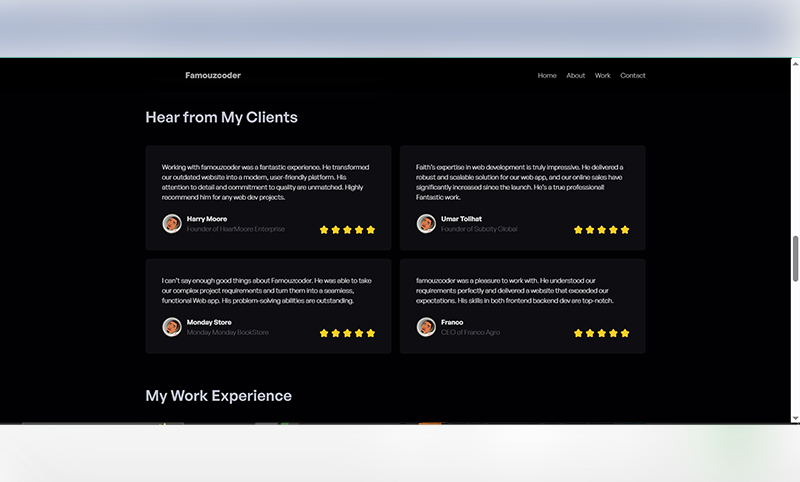Click the first star in Harry Moore's rating
This screenshot has width=800, height=482.
pyautogui.click(x=324, y=230)
